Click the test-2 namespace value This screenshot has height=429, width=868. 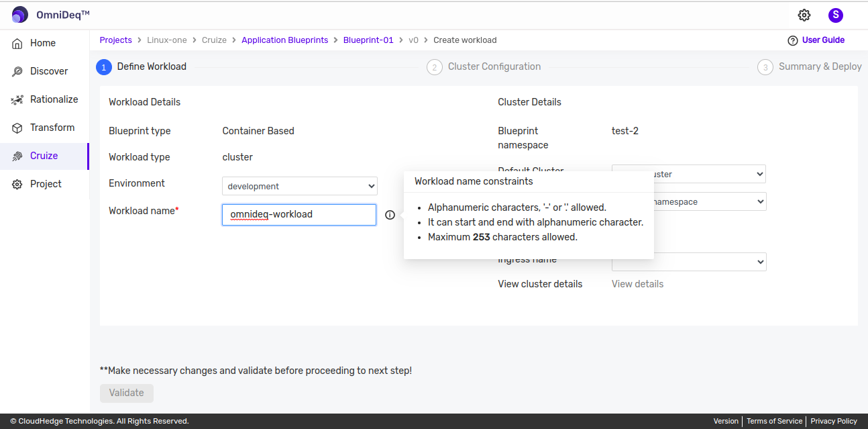[x=625, y=131]
